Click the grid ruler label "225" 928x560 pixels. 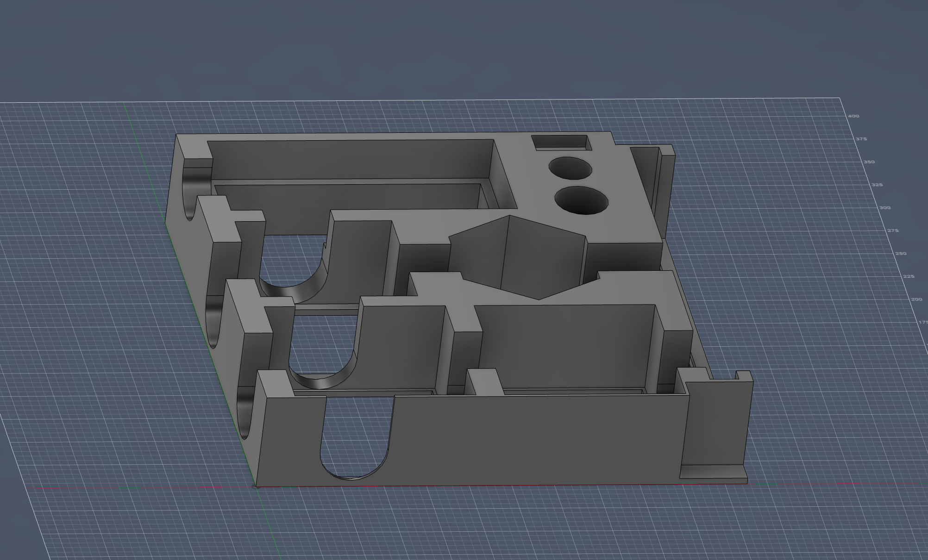click(x=909, y=276)
